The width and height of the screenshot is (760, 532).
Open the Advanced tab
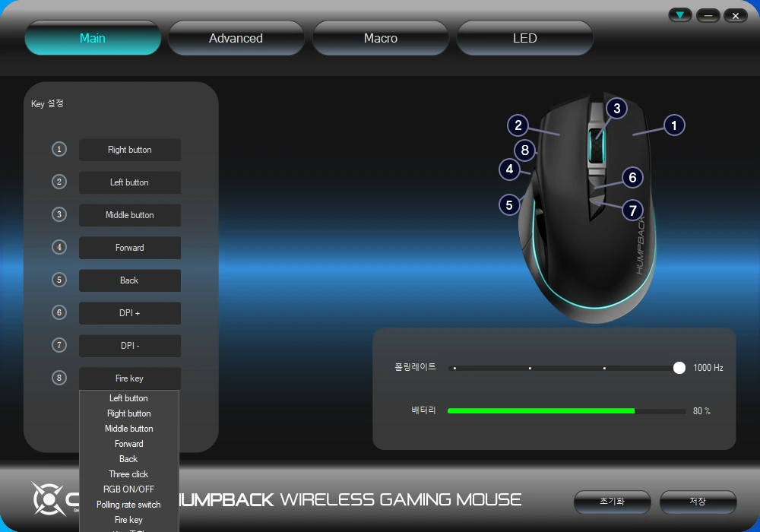tap(236, 38)
